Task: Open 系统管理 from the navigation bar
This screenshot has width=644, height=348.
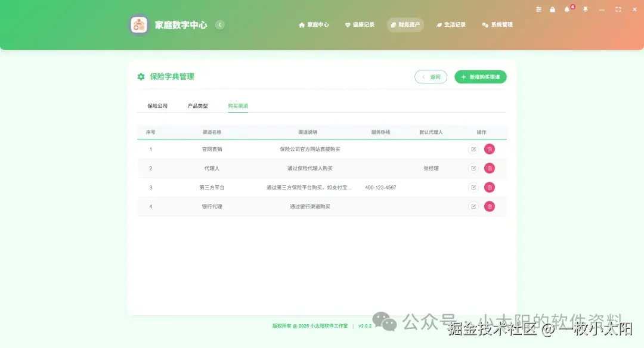Action: [x=497, y=25]
